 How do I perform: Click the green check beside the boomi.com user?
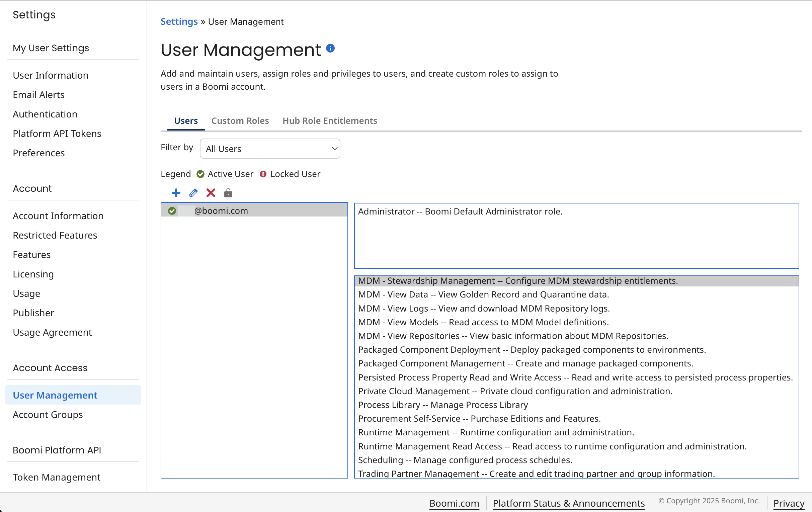coord(172,211)
